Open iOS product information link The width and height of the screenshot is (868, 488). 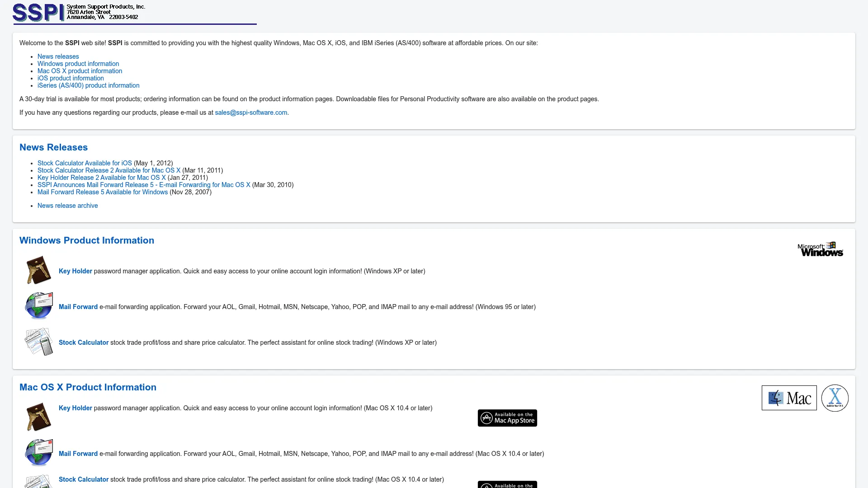71,78
